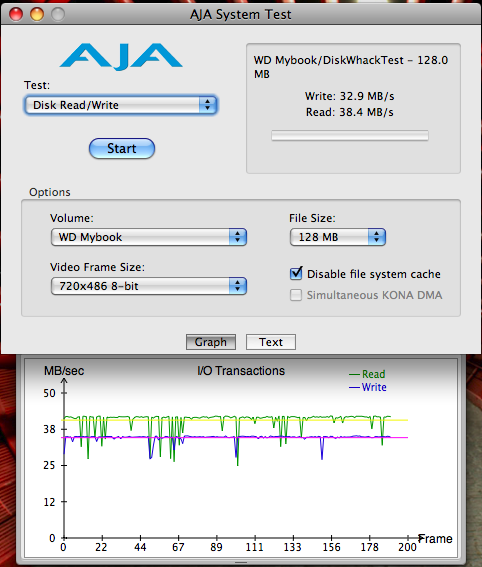Open the Test type dropdown
The image size is (482, 567).
point(121,105)
